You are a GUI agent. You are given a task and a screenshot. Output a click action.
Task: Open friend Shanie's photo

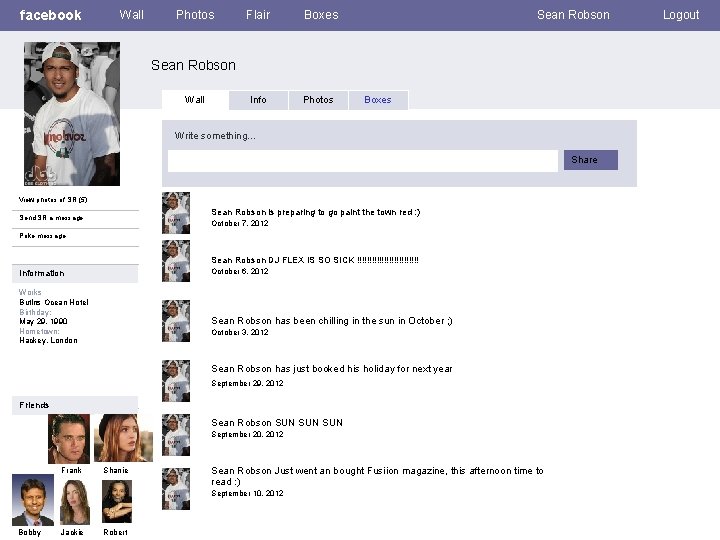tap(123, 438)
